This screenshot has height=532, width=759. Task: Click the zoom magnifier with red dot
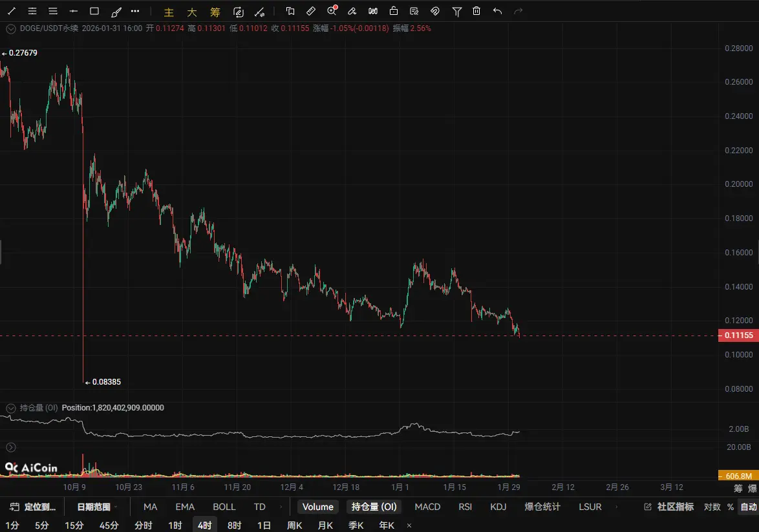tap(332, 10)
